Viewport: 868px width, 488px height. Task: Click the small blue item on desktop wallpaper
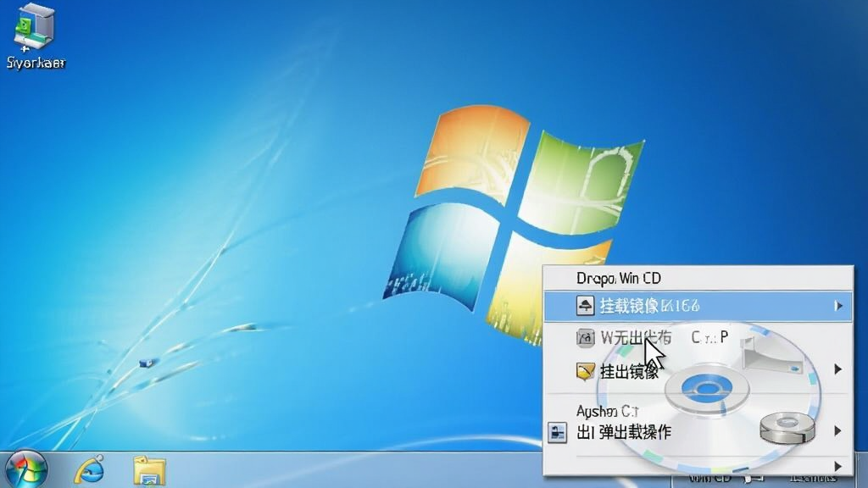[x=147, y=363]
